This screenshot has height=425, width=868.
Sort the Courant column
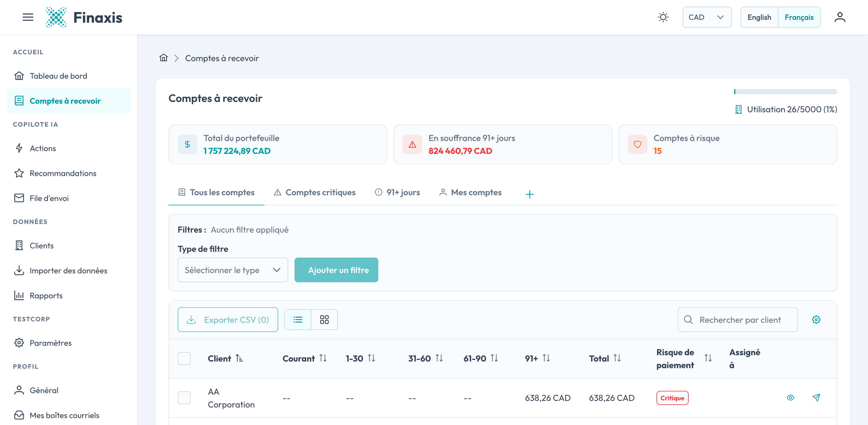[x=323, y=358]
